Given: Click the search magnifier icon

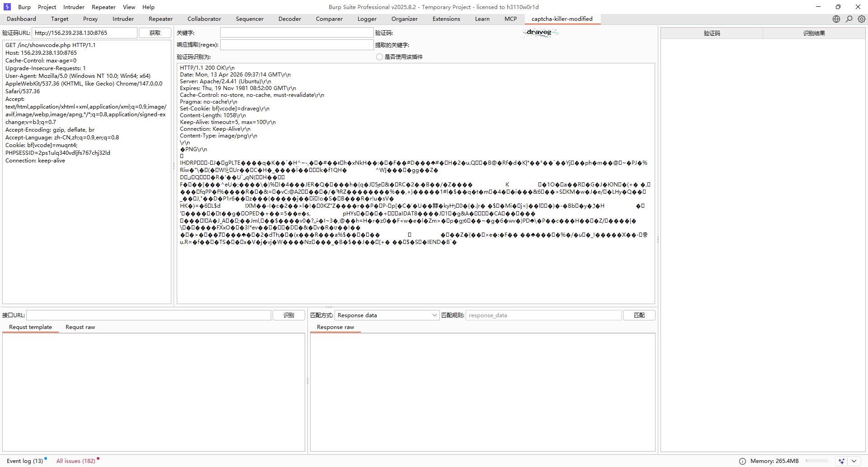Looking at the screenshot, I should pos(849,19).
